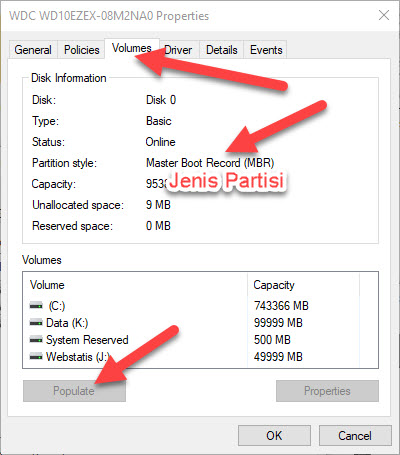Screen dimensions: 400x455
Task: Confirm with the OK button
Action: click(x=274, y=435)
